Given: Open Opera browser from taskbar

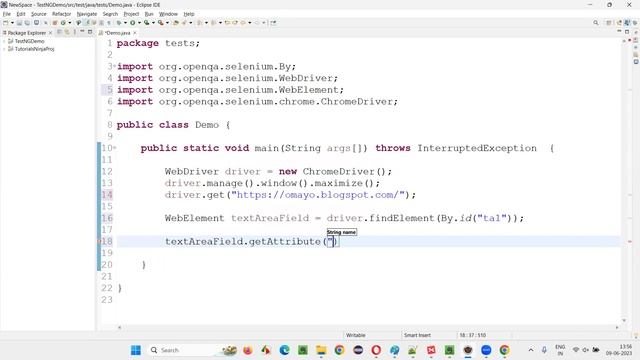Looking at the screenshot, I should pyautogui.click(x=376, y=350).
